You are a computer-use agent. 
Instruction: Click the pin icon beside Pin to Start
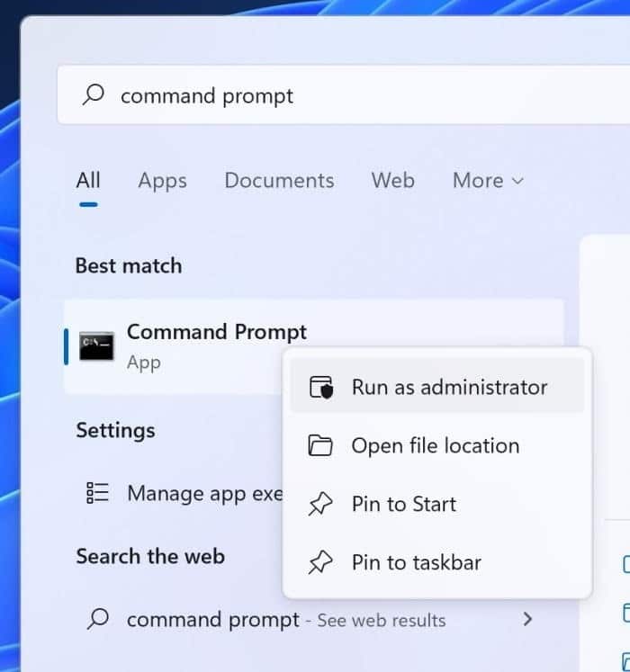click(x=320, y=504)
